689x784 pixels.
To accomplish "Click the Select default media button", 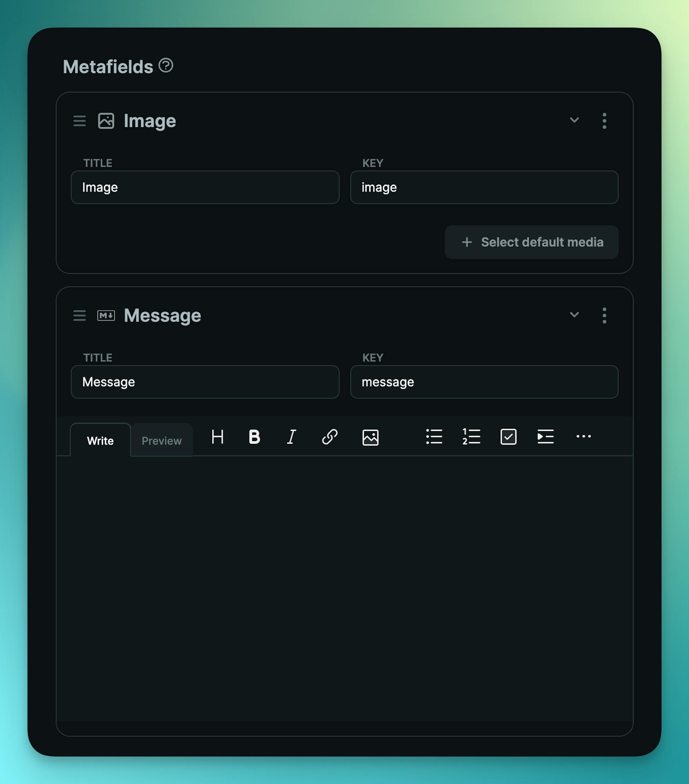I will (x=532, y=242).
